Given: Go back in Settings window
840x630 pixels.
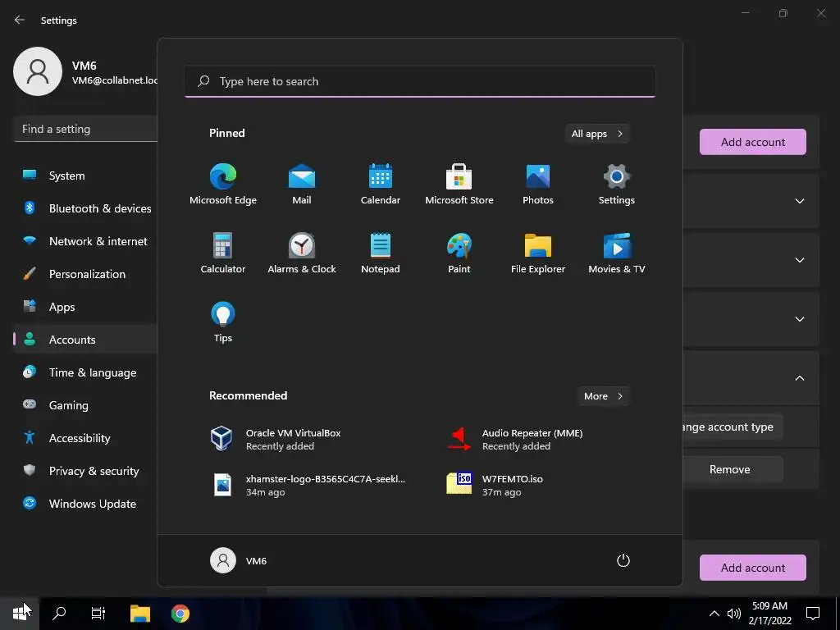Looking at the screenshot, I should pos(20,20).
